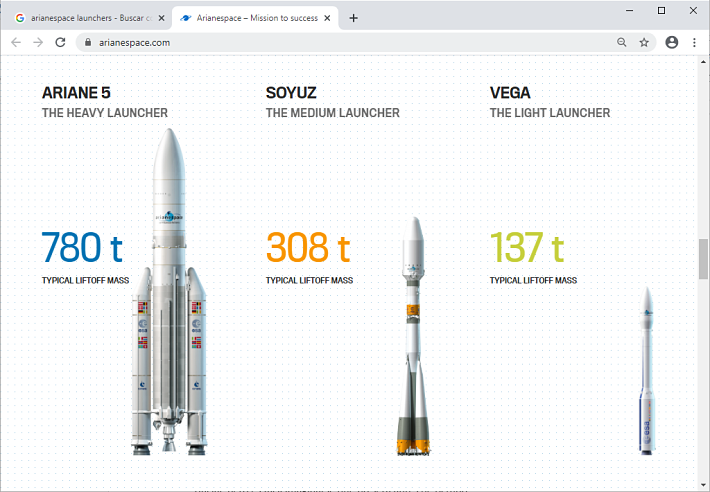Open the zoom magnifier control
Image resolution: width=710 pixels, height=492 pixels.
coord(622,43)
